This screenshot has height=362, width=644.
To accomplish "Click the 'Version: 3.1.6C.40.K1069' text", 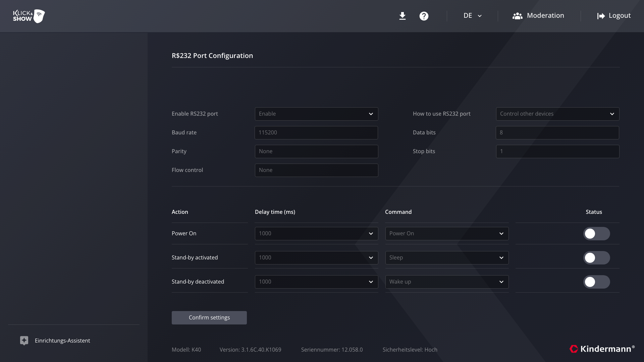I will point(250,350).
